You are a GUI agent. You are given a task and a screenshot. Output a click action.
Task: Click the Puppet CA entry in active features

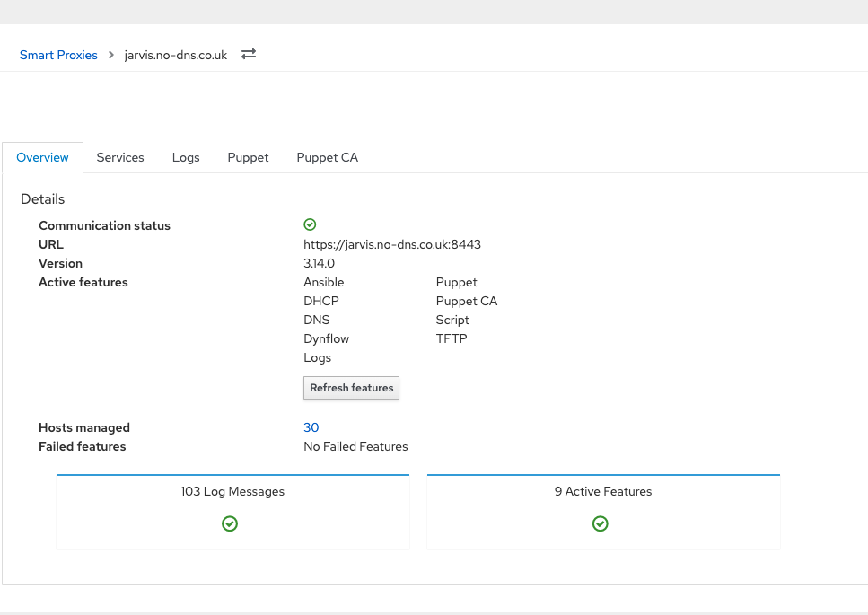pos(467,301)
